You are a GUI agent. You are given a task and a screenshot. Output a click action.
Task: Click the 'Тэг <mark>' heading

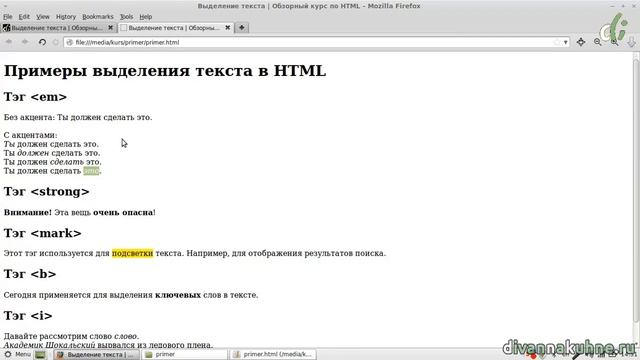(x=42, y=233)
